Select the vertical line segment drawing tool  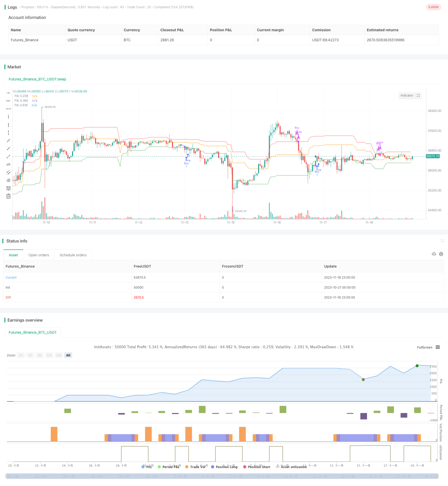pyautogui.click(x=8, y=133)
